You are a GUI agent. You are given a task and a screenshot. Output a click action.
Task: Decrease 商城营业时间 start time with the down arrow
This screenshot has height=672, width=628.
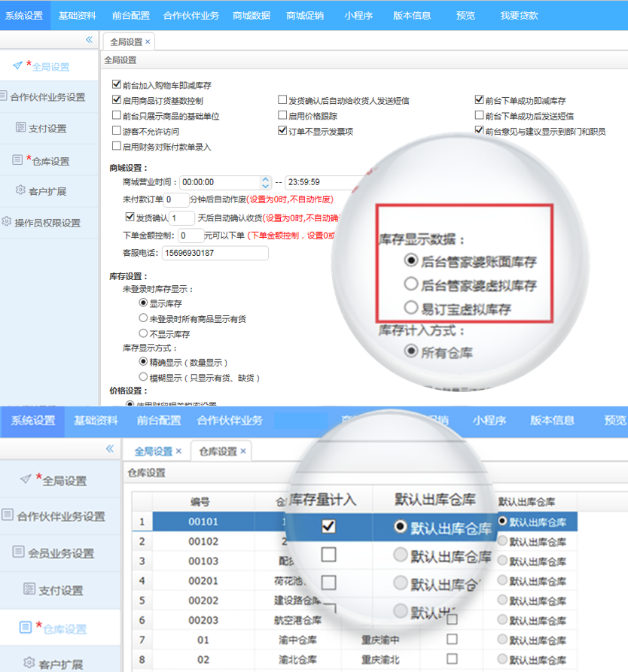(266, 186)
